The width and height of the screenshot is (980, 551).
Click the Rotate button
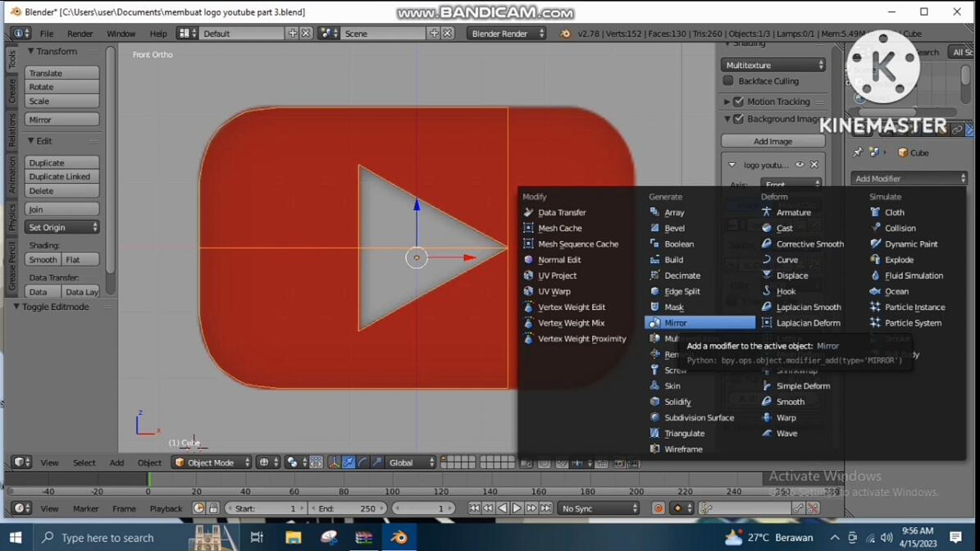pos(62,87)
